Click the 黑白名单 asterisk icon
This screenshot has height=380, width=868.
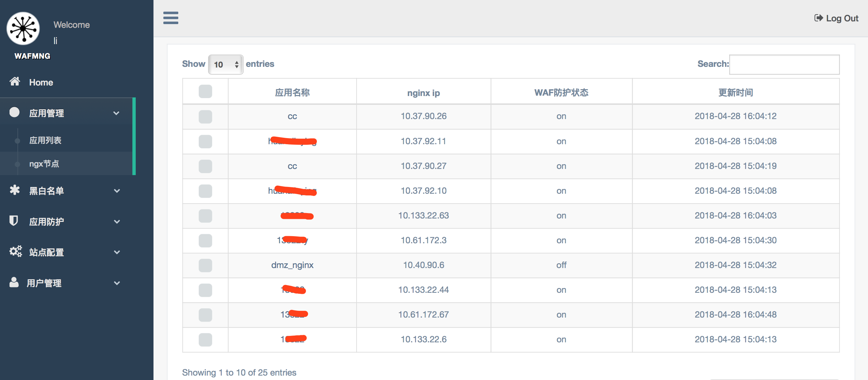coord(15,190)
